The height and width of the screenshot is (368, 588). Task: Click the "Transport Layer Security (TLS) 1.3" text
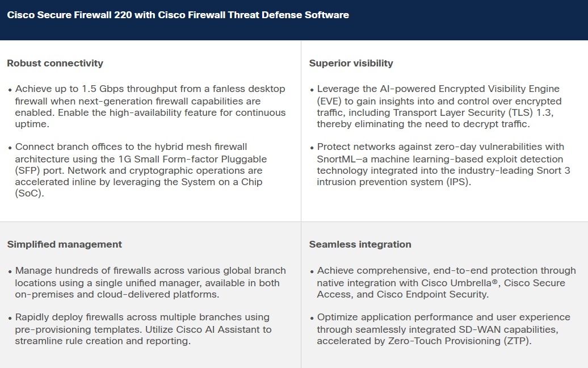coord(473,112)
